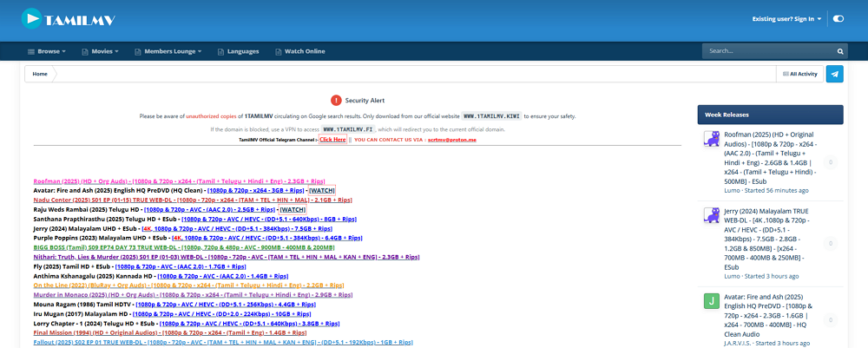Open the All Activity button
The image size is (868, 348).
tap(799, 75)
